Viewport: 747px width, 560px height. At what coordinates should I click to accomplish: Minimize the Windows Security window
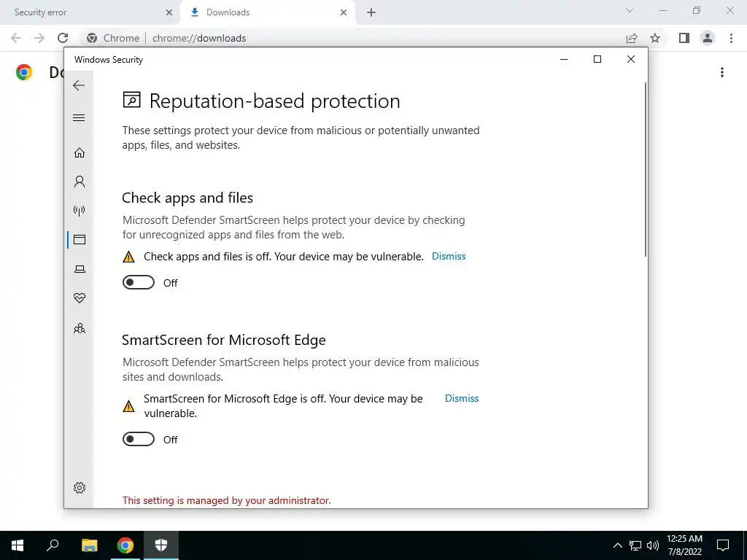[x=564, y=59]
